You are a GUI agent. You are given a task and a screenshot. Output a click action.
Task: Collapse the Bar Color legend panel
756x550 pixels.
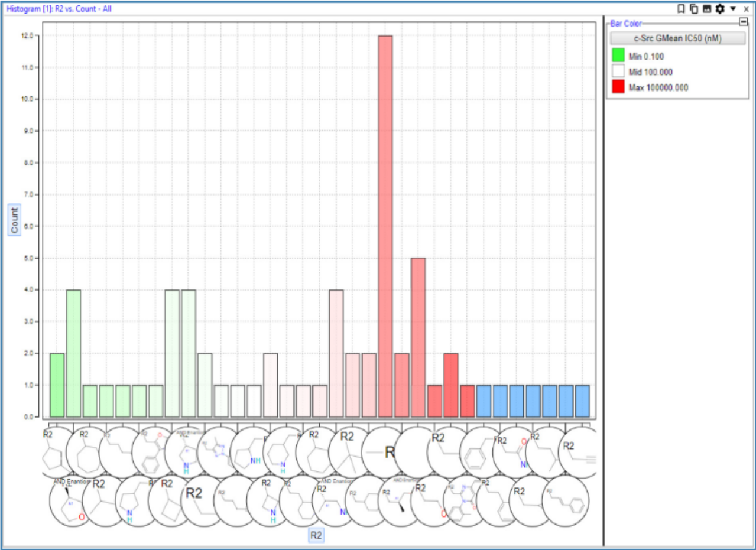tap(743, 22)
